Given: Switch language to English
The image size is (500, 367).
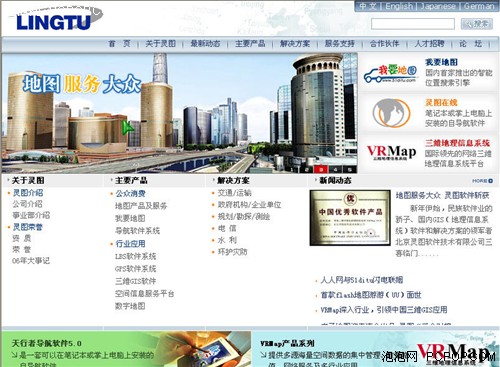Looking at the screenshot, I should click(399, 6).
